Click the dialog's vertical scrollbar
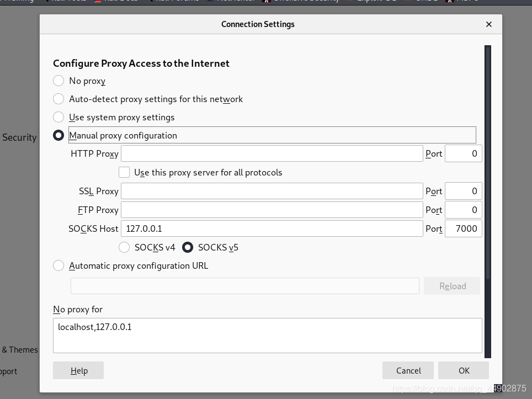The image size is (532, 399). 488,166
